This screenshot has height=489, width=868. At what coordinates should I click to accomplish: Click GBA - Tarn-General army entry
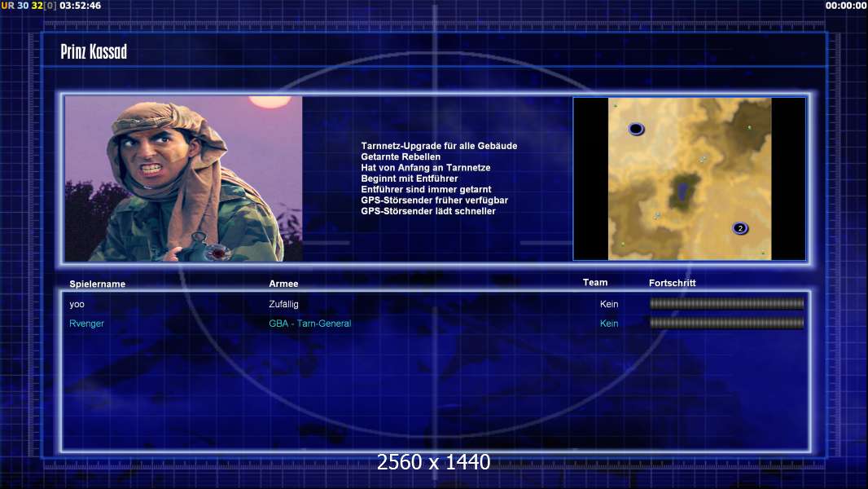pyautogui.click(x=310, y=324)
